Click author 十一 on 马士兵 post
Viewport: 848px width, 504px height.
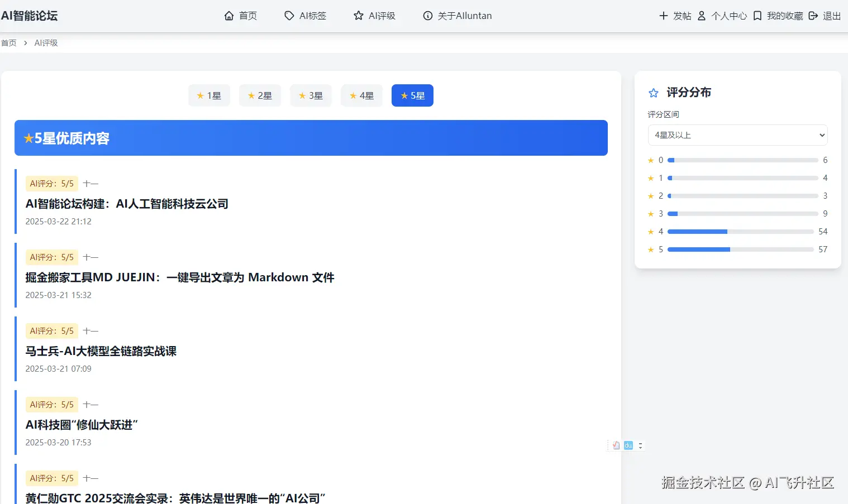tap(90, 331)
